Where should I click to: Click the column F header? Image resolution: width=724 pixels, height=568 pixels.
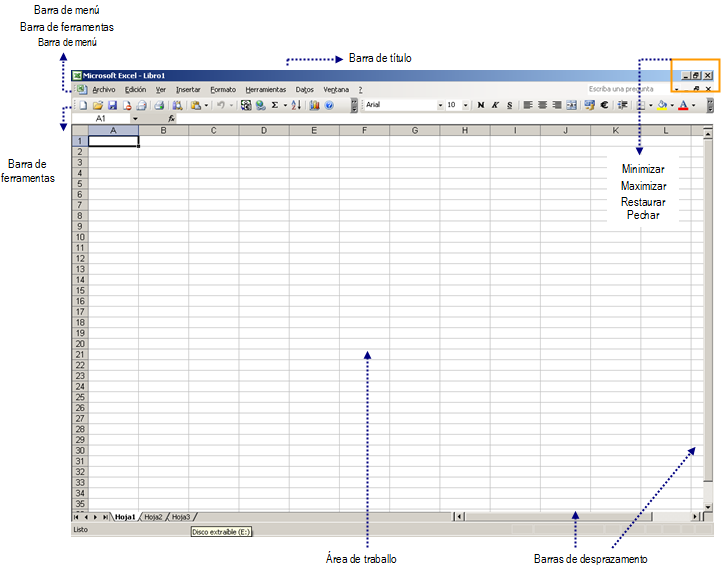click(x=364, y=130)
